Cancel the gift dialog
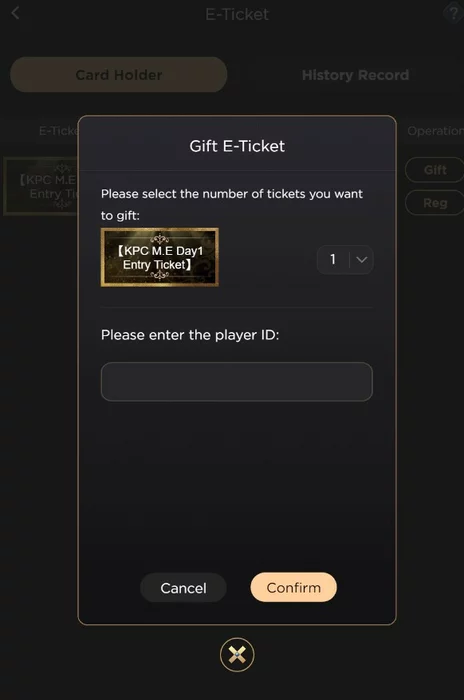 (x=183, y=588)
